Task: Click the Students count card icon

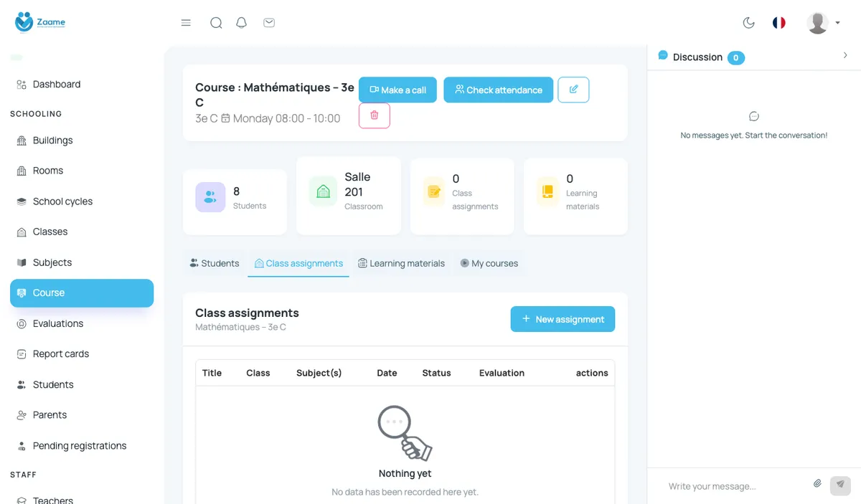Action: point(210,197)
